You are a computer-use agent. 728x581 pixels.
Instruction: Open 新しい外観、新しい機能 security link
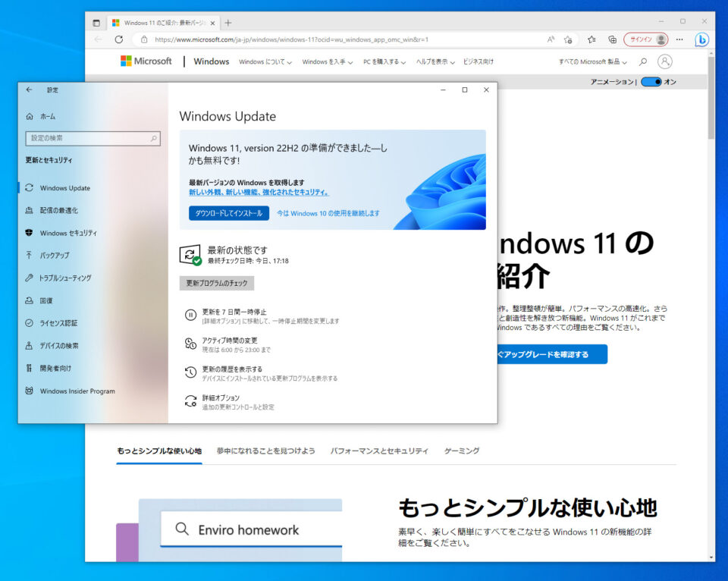click(x=259, y=192)
